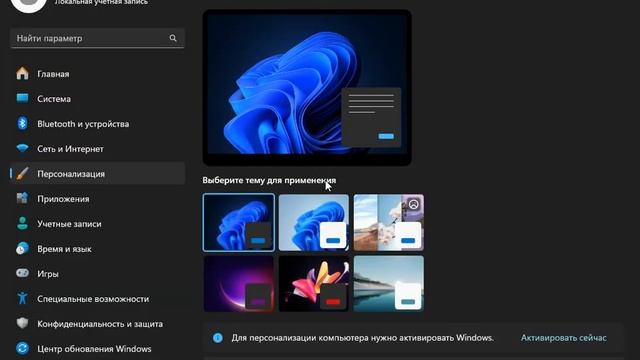This screenshot has width=640, height=360.
Task: Select the light blue Windows bloom theme
Action: [313, 222]
